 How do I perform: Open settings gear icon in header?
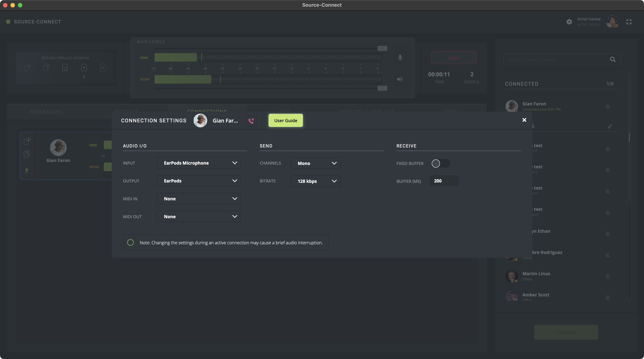pyautogui.click(x=569, y=22)
